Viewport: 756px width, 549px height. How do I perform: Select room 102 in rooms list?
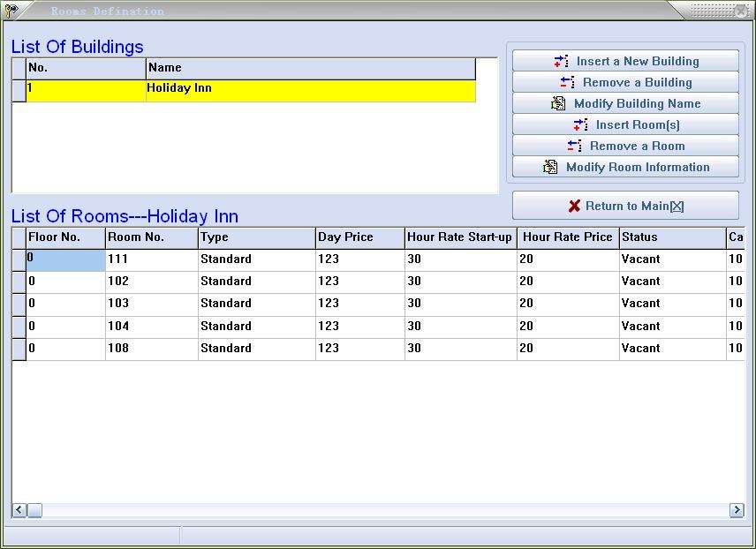(118, 282)
